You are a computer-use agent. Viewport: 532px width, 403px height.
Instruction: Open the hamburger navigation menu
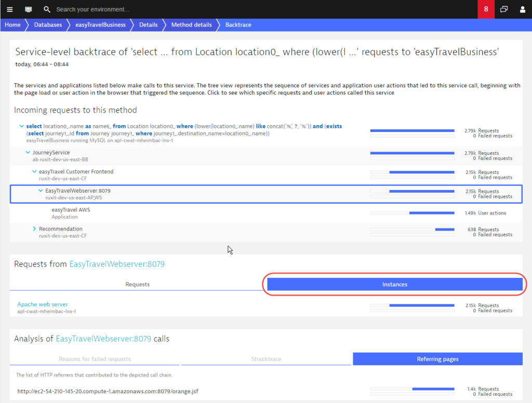click(10, 9)
